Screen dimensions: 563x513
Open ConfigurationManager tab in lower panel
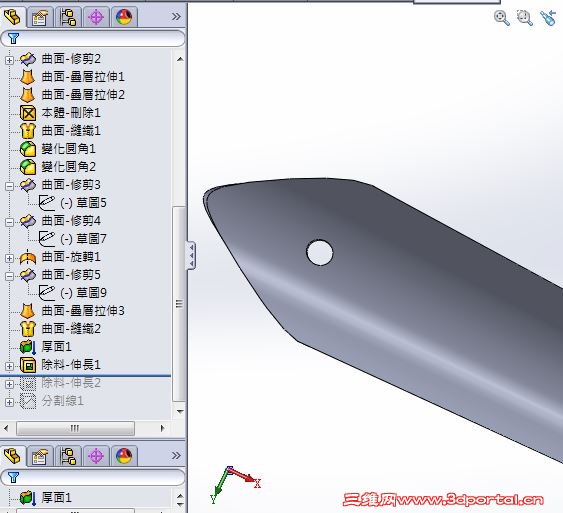tap(68, 456)
